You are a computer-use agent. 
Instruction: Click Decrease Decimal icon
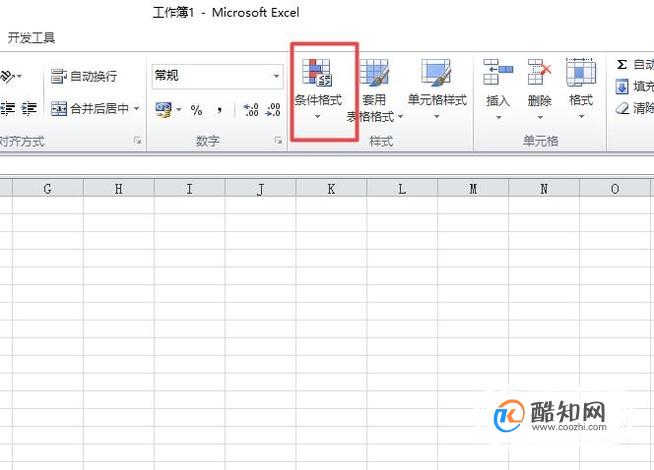(273, 110)
